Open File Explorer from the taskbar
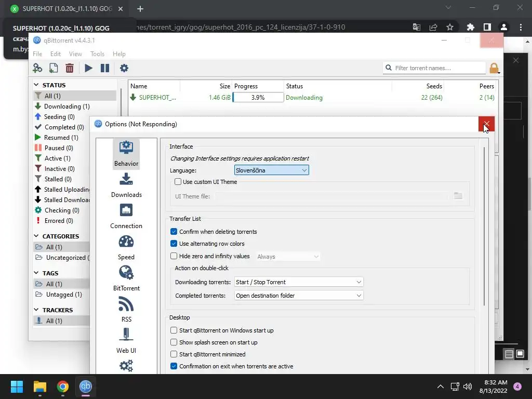This screenshot has width=532, height=399. pyautogui.click(x=39, y=387)
